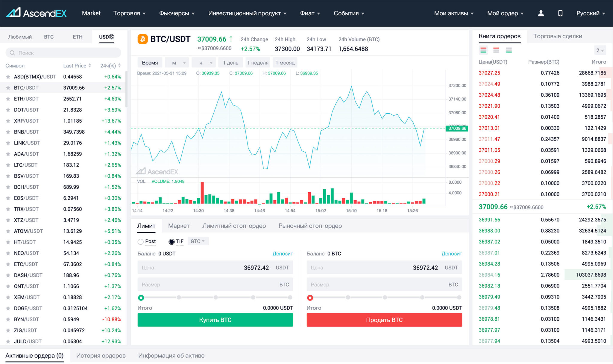The image size is (613, 364).
Task: Set chart interval to 1 месяц
Action: (285, 63)
